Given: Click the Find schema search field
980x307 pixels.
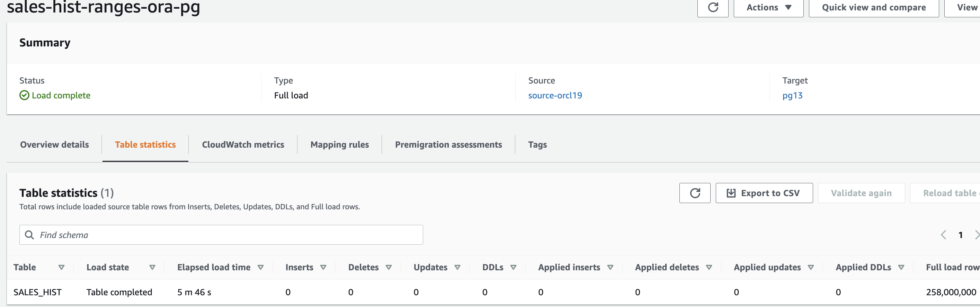Looking at the screenshot, I should (228, 235).
